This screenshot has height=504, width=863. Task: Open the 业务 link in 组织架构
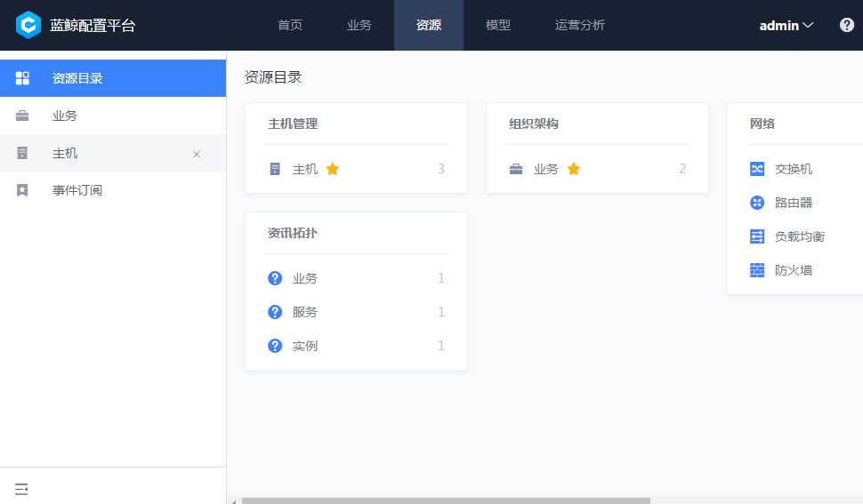[546, 169]
